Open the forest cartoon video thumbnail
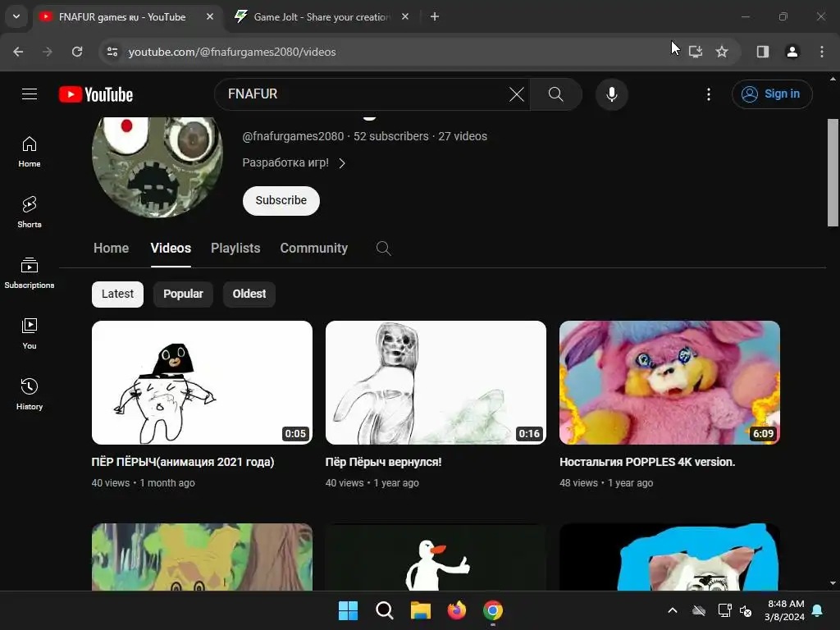This screenshot has width=840, height=630. [202, 557]
